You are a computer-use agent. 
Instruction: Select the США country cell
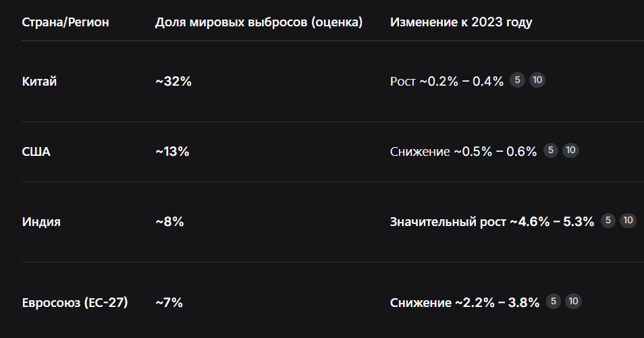[x=36, y=152]
